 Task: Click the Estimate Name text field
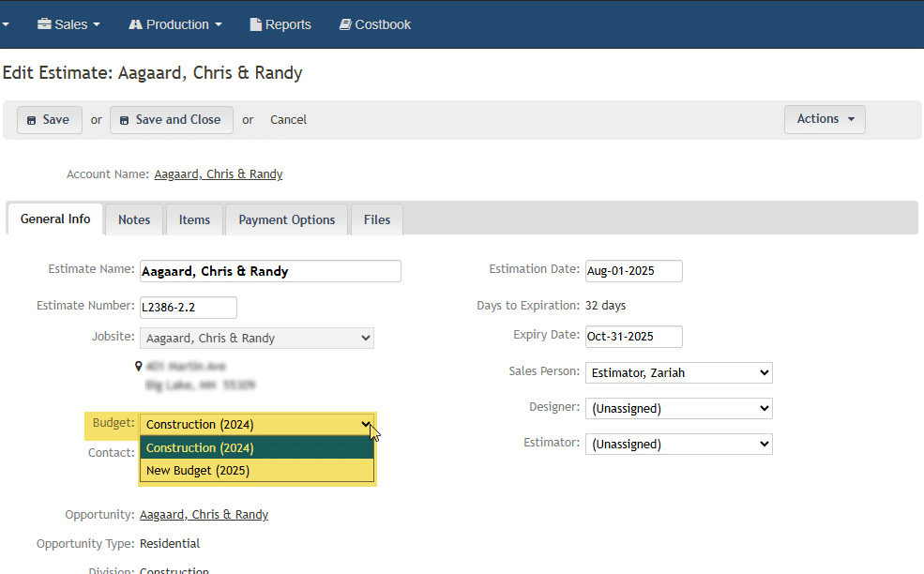click(270, 271)
